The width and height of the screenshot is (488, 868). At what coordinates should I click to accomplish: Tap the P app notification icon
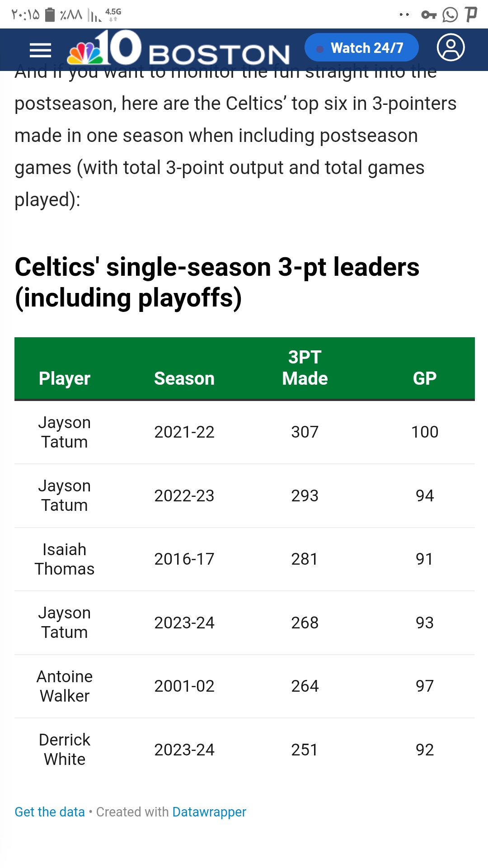(x=471, y=14)
